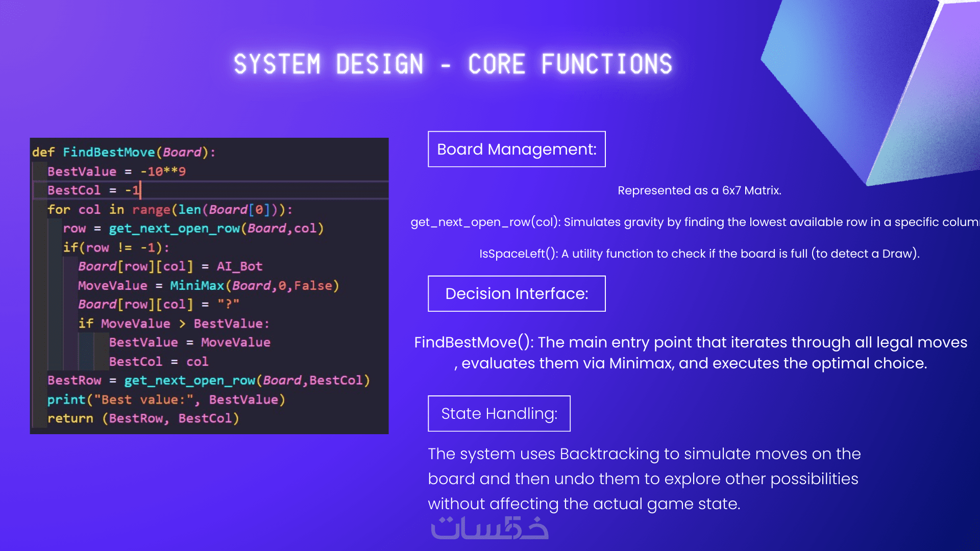The width and height of the screenshot is (980, 551).
Task: Click the Arabic watermark logo at the bottom
Action: pyautogui.click(x=489, y=529)
